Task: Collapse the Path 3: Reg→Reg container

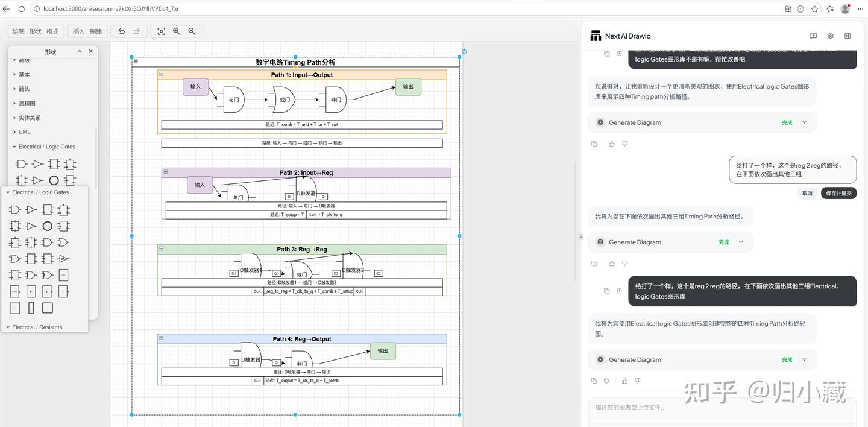Action: point(161,248)
